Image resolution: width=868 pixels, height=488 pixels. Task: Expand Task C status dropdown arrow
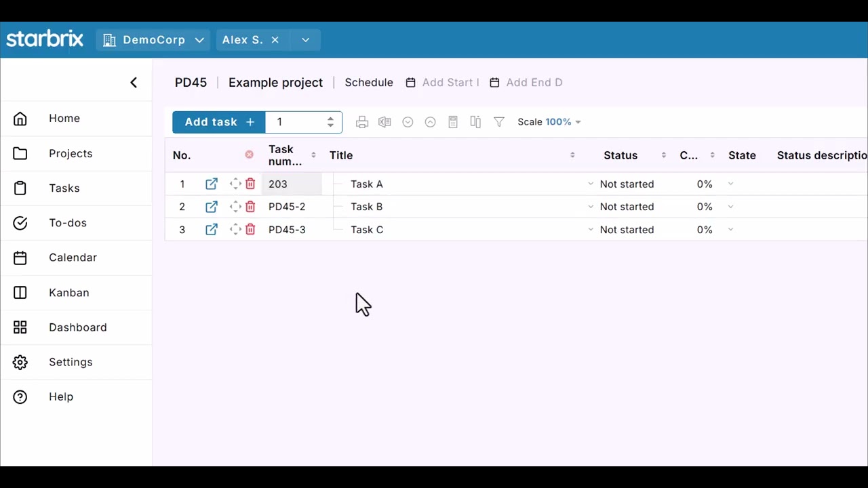591,230
